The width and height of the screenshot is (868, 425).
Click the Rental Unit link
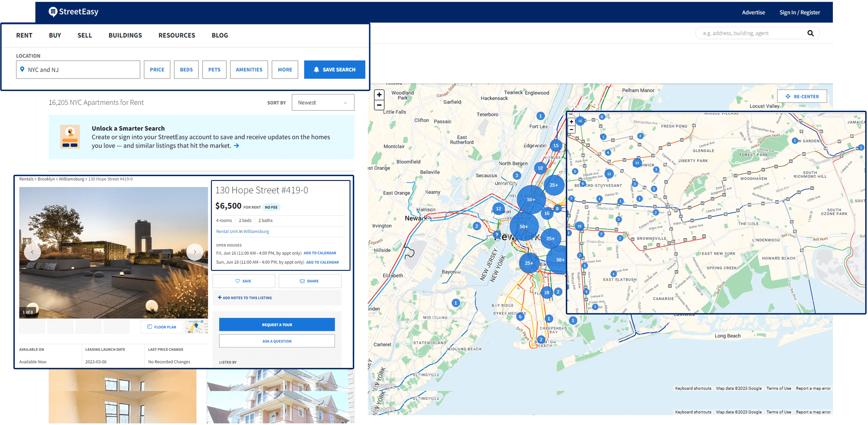227,231
